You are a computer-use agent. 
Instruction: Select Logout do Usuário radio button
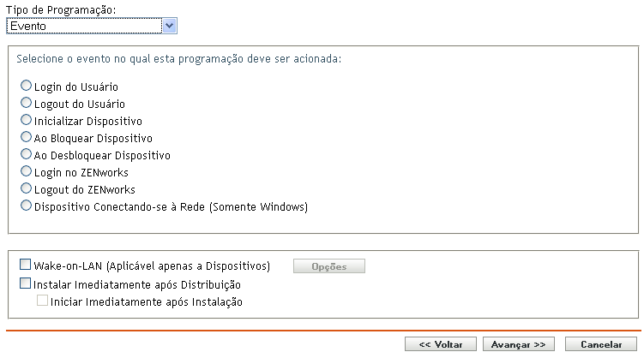26,103
